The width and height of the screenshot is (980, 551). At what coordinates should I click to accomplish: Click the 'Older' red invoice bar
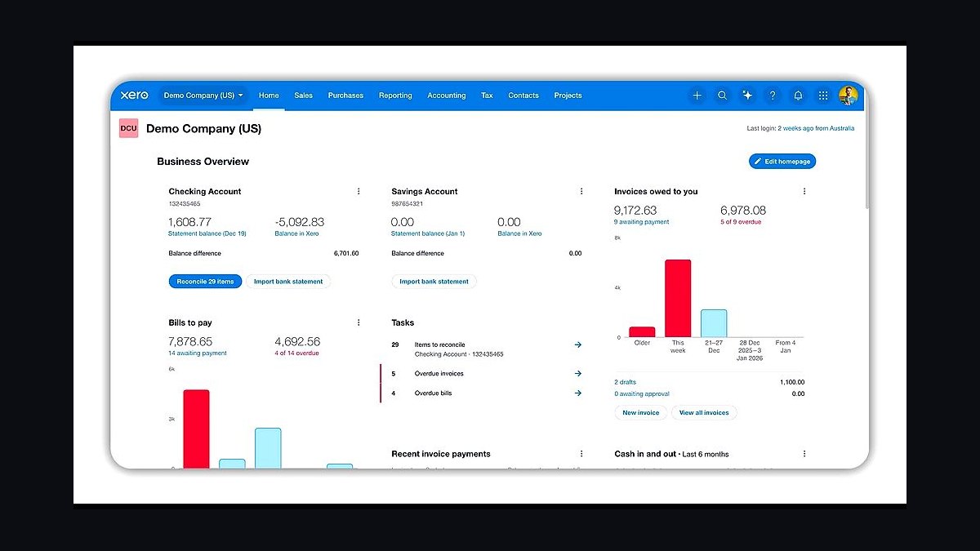point(642,332)
